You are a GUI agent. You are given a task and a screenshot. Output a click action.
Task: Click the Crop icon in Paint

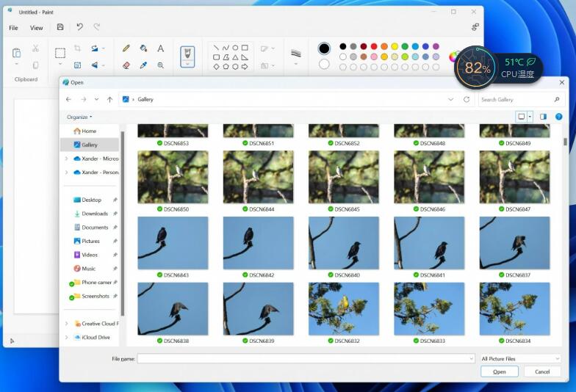(x=78, y=48)
